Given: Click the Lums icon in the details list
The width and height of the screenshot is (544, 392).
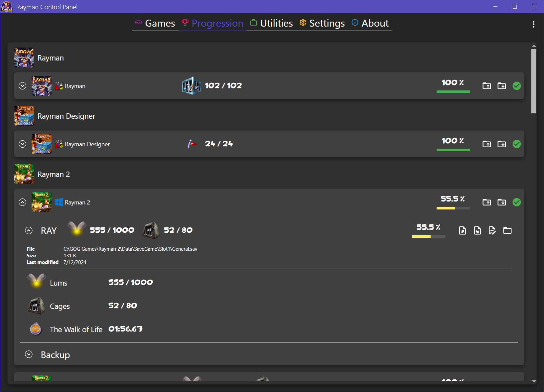Looking at the screenshot, I should click(37, 281).
